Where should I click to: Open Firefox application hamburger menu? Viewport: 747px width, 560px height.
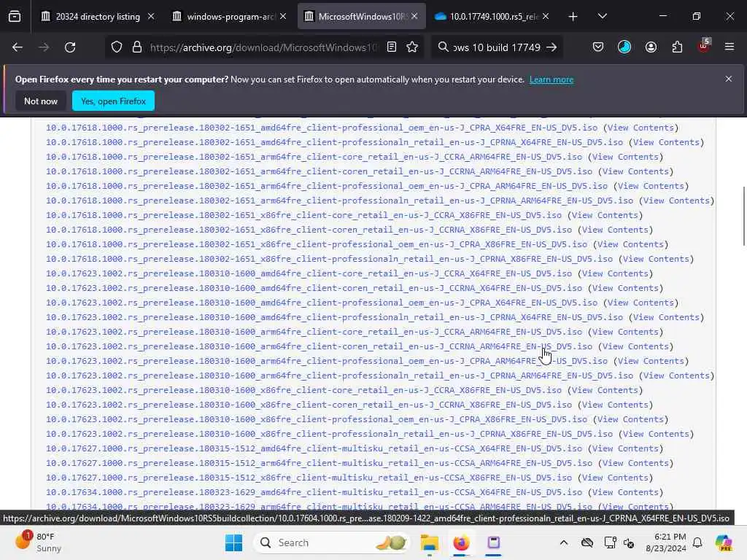(x=729, y=47)
